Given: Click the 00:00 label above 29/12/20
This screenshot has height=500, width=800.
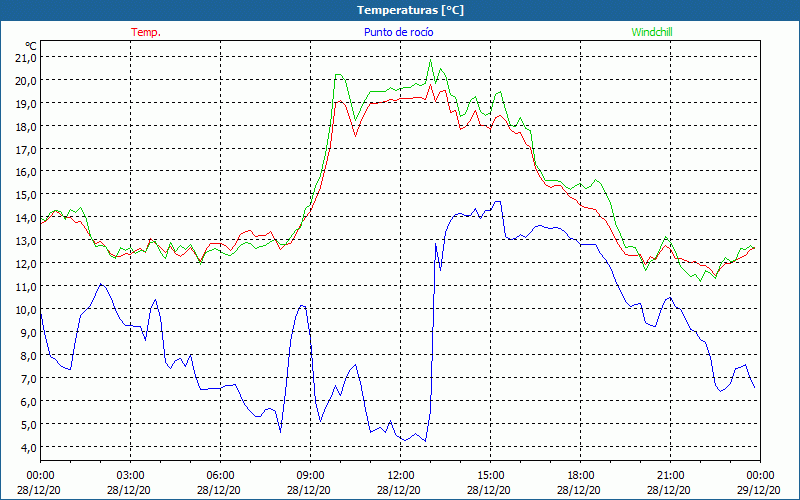Looking at the screenshot, I should point(761,475).
